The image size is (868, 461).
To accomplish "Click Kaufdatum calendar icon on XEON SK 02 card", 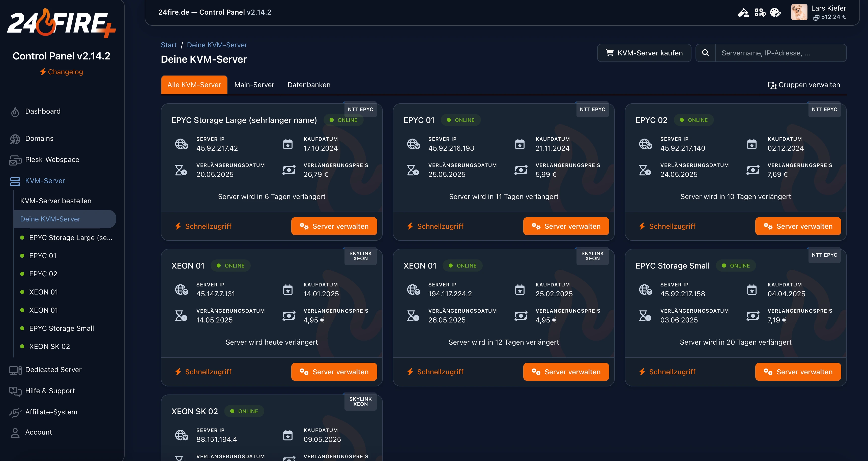I will tap(288, 435).
